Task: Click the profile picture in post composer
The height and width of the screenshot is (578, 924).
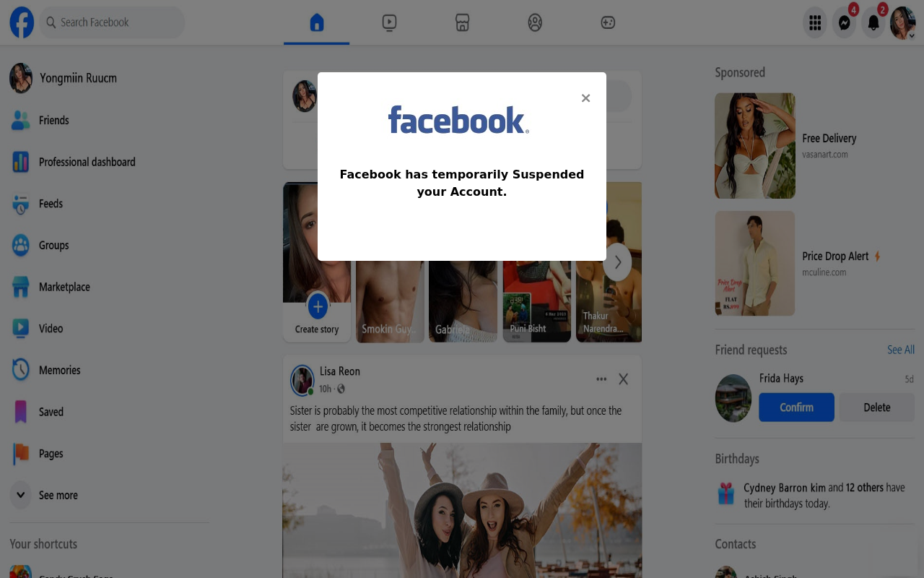Action: click(x=305, y=96)
